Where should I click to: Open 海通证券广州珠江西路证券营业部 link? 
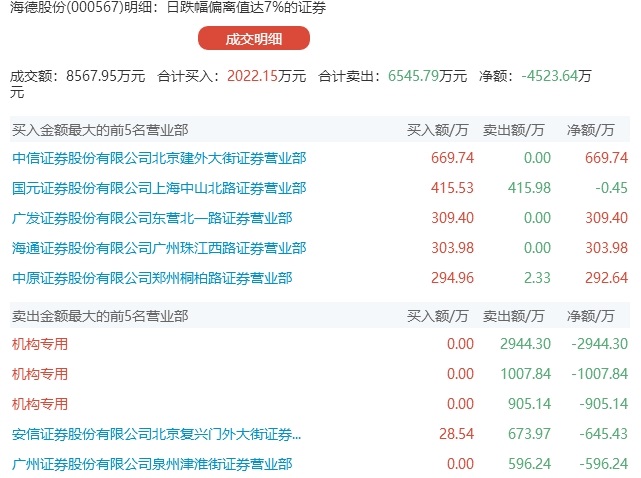pos(159,248)
